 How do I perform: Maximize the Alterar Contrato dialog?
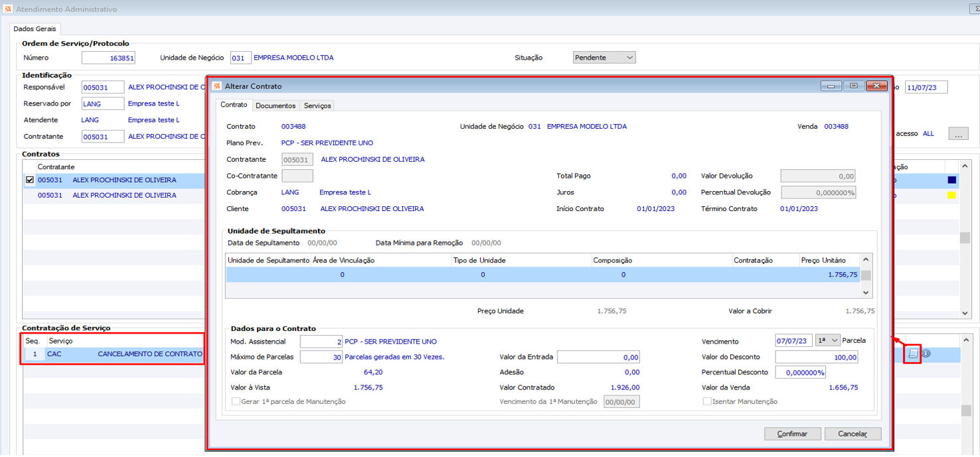coord(854,86)
